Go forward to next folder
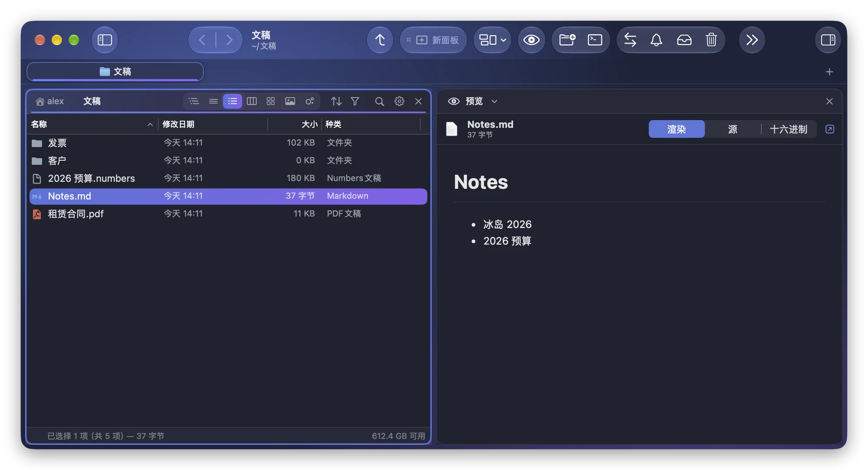Screen dimensions: 868x470 tap(229, 40)
